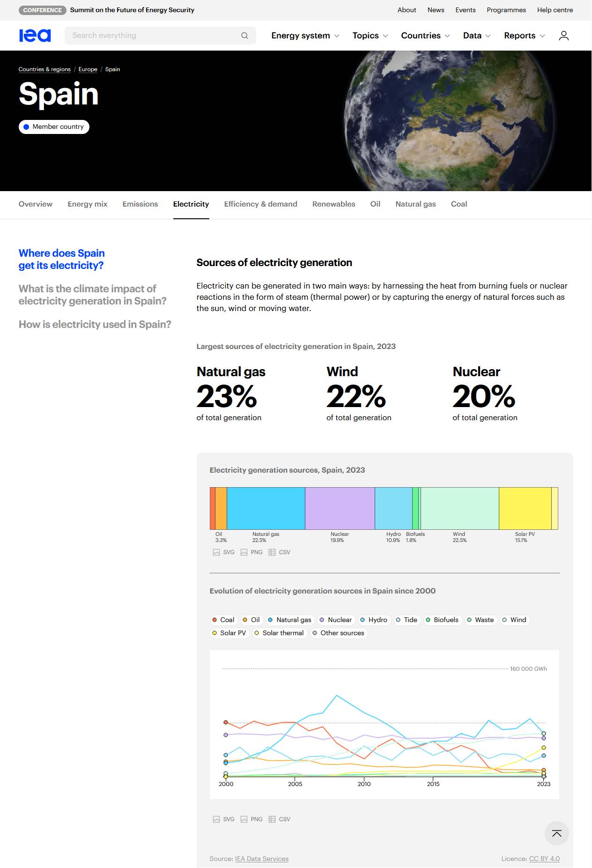
Task: Switch to the Renewables tab
Action: point(334,204)
